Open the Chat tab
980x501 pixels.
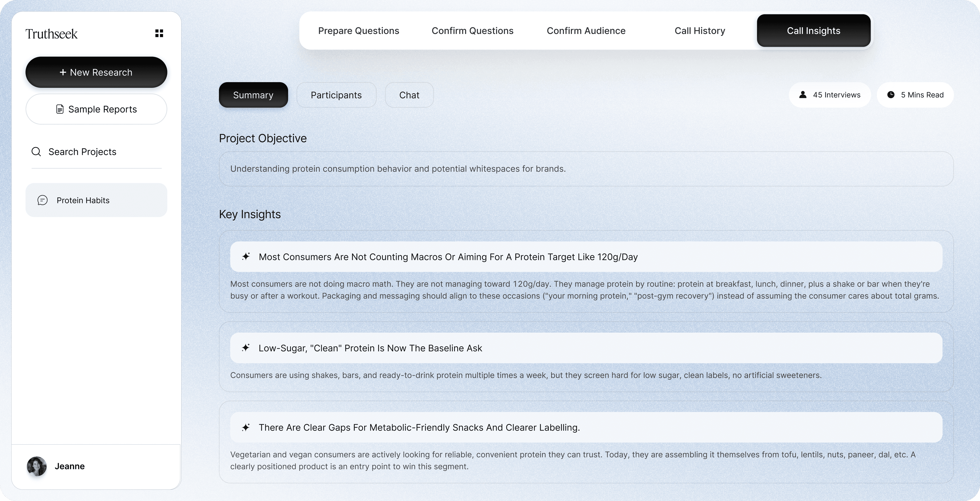(409, 95)
